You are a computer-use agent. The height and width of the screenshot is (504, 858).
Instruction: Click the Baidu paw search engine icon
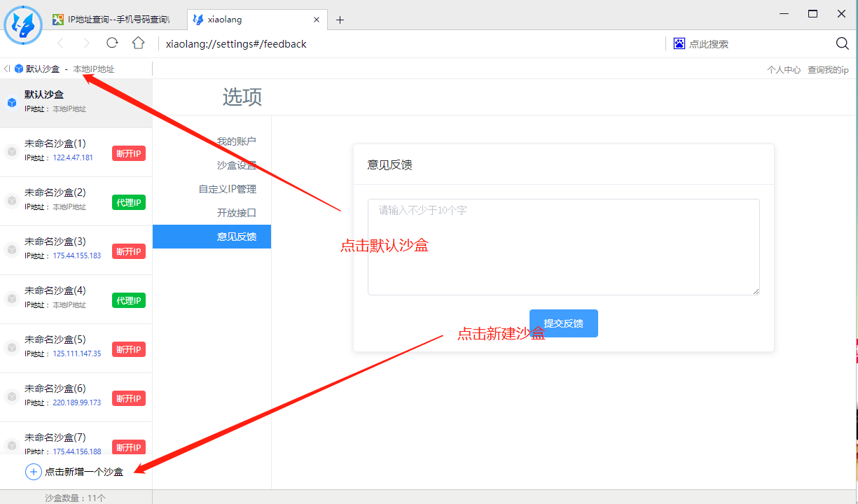679,43
